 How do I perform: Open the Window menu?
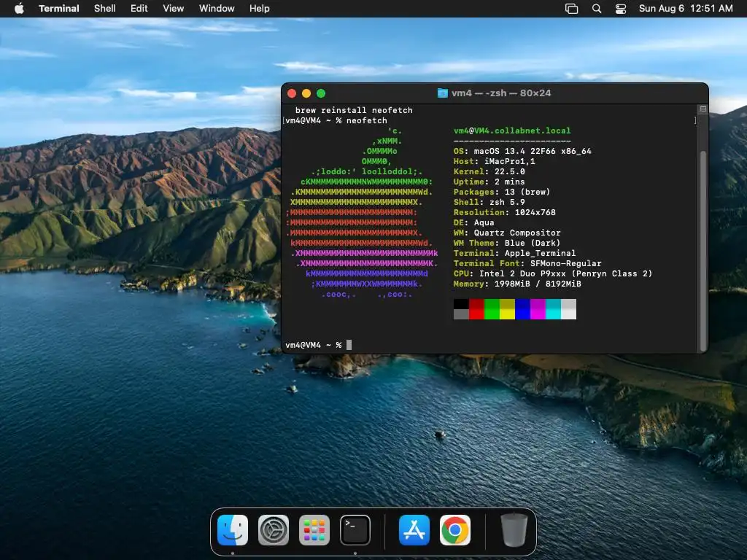coord(217,8)
